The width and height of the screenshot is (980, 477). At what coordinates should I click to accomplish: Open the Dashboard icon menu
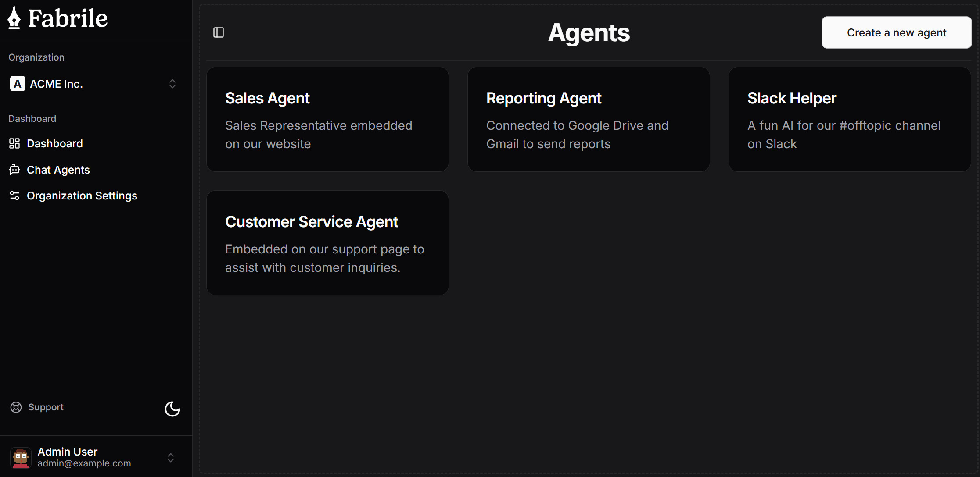click(14, 143)
